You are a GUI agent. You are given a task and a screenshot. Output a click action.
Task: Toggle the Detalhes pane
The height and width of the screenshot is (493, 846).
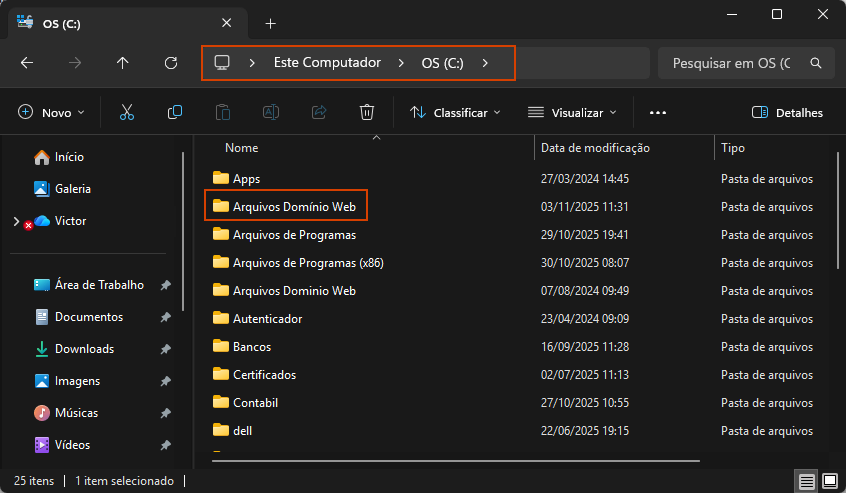[787, 113]
